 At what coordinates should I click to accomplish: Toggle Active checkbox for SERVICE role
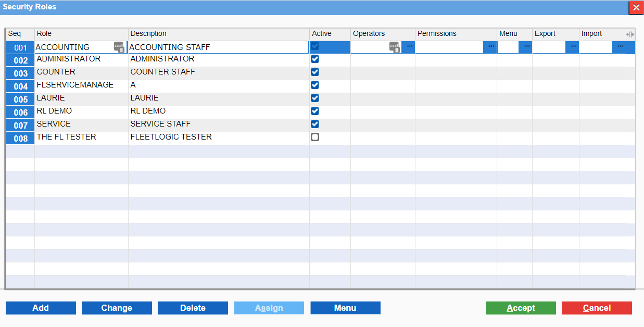(x=315, y=124)
